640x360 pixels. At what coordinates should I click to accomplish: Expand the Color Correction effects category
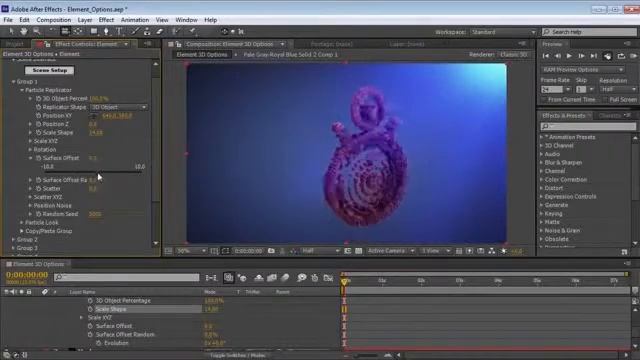[542, 180]
